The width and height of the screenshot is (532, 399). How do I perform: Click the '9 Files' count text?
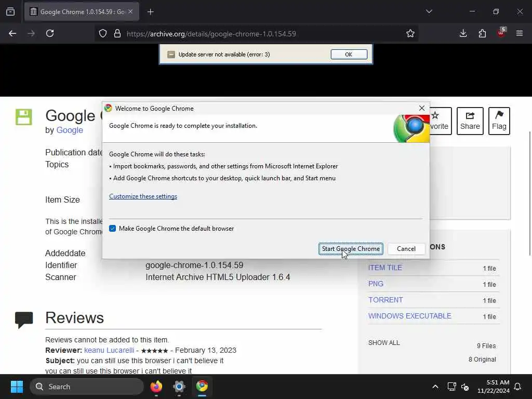pos(486,345)
